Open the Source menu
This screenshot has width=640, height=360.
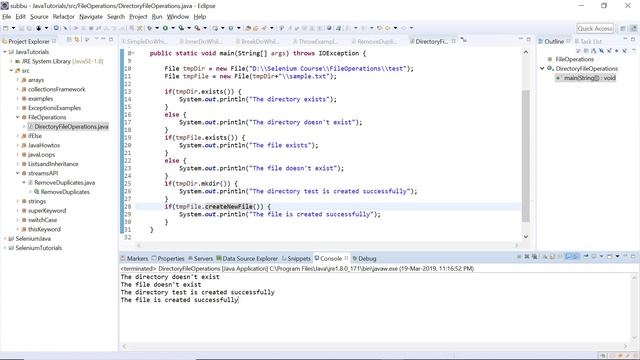[39, 17]
